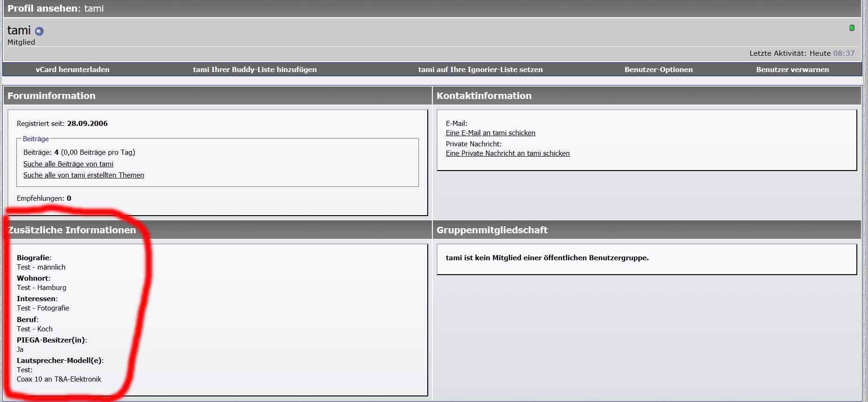Click the 'Coax 10 an T&A-Elektronik' text
Screen dimensions: 868x402
(59, 379)
